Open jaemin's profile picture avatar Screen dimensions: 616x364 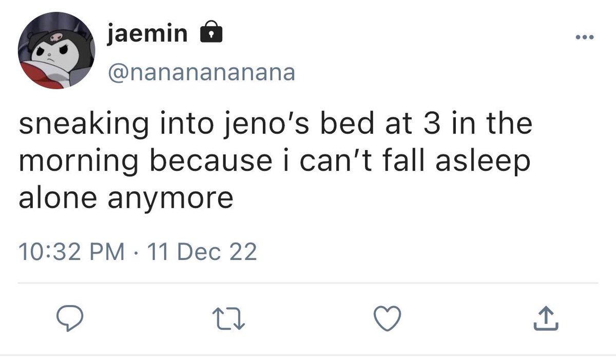tap(56, 51)
